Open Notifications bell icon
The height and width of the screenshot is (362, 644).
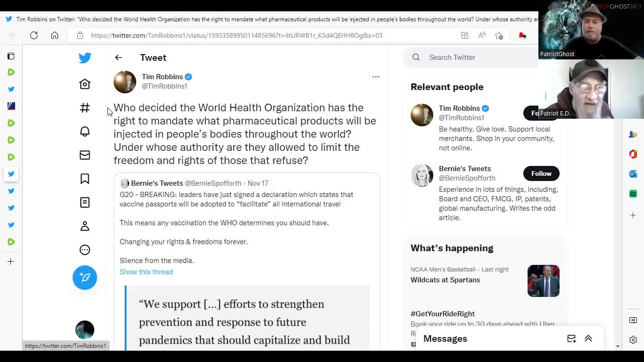coord(85,132)
